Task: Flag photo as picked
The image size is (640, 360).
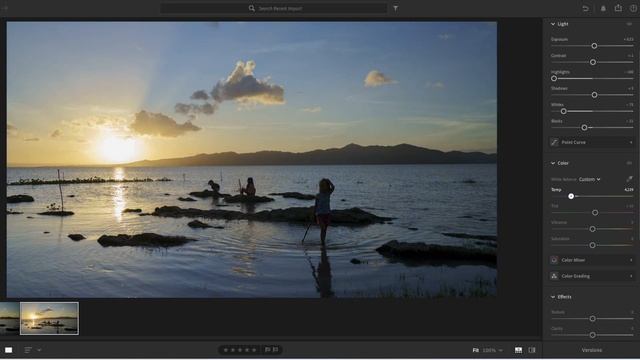Action: [x=267, y=350]
